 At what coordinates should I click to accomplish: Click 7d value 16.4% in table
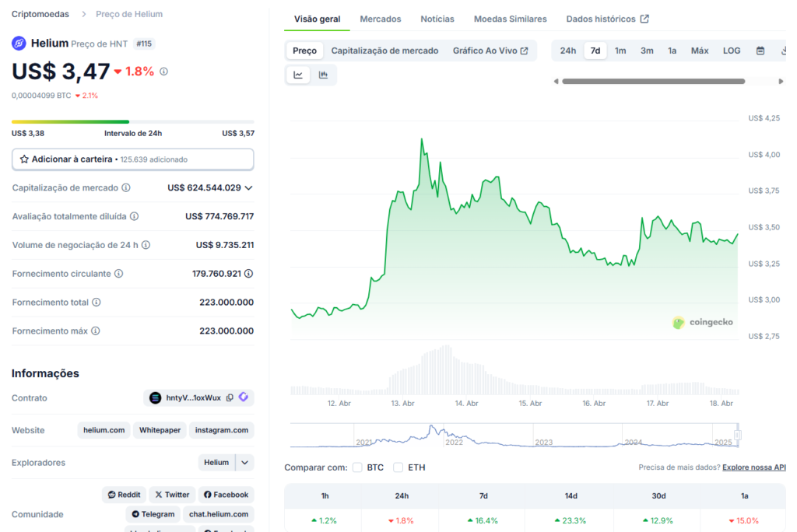pyautogui.click(x=483, y=521)
